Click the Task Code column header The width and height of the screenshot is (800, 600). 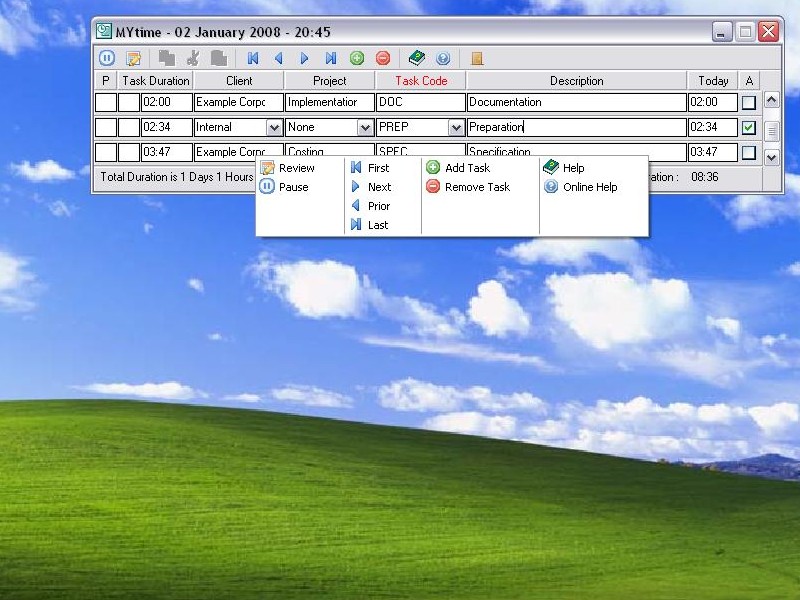(x=421, y=81)
